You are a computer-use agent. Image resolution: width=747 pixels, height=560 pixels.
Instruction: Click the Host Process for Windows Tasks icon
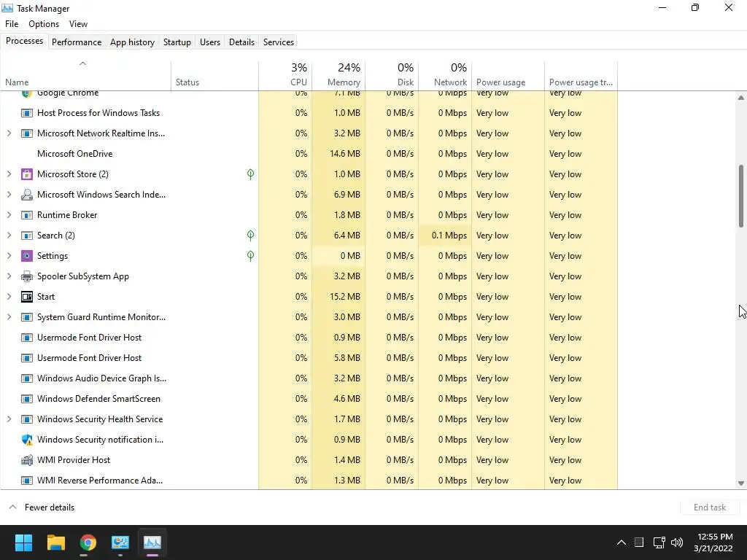27,113
